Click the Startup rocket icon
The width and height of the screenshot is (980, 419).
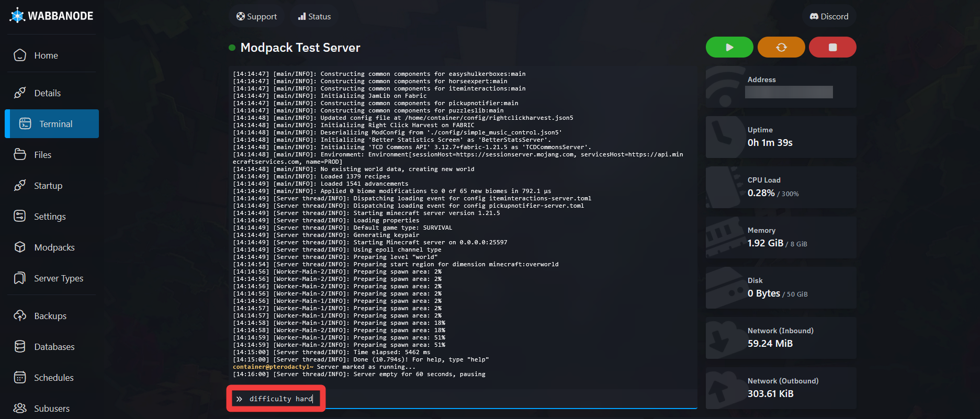coord(20,185)
